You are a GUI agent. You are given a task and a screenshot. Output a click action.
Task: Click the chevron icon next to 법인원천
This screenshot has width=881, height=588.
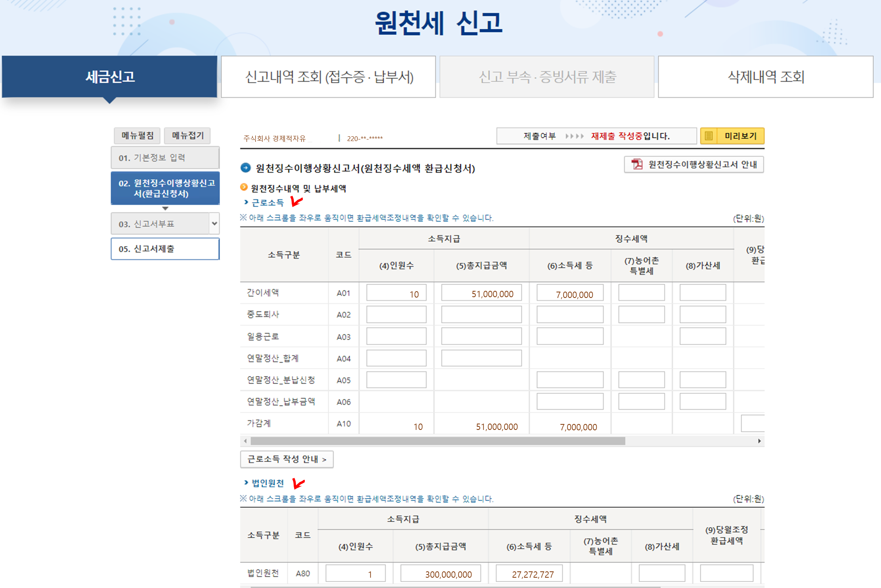(x=246, y=483)
